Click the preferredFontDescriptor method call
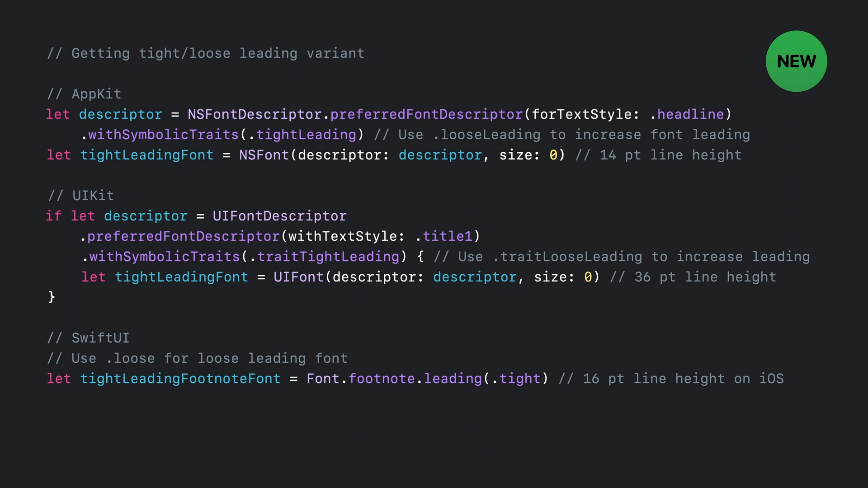This screenshot has height=488, width=868. 425,114
